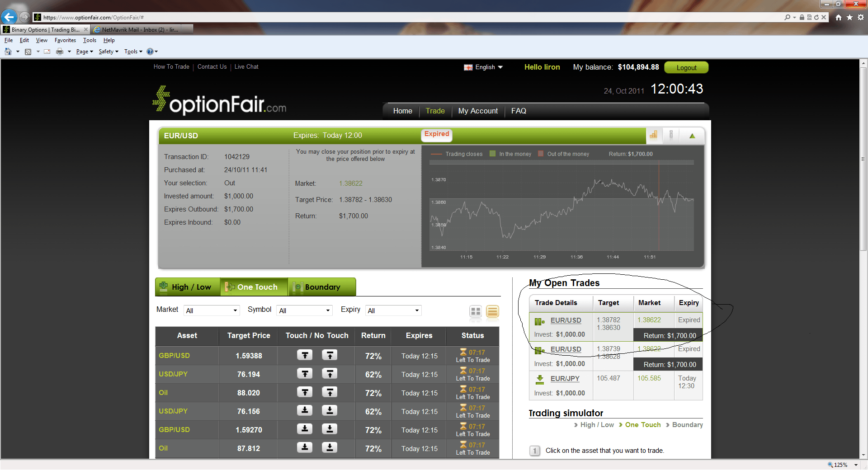This screenshot has width=868, height=470.
Task: Close the Binary Options browser tab
Action: pyautogui.click(x=86, y=29)
